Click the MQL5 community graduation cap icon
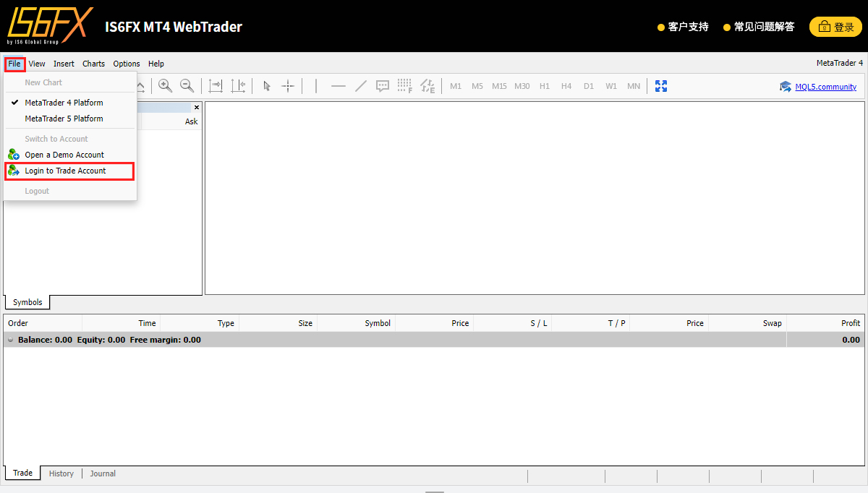This screenshot has width=868, height=493. [786, 87]
